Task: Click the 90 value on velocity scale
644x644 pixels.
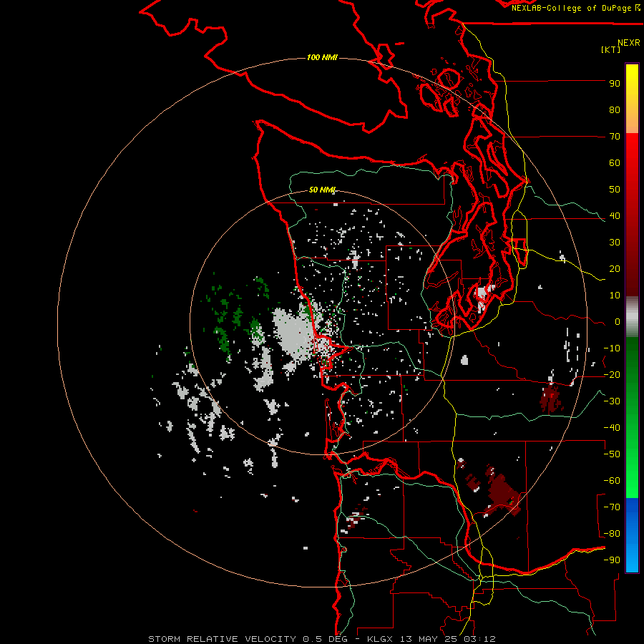Action: tap(615, 84)
